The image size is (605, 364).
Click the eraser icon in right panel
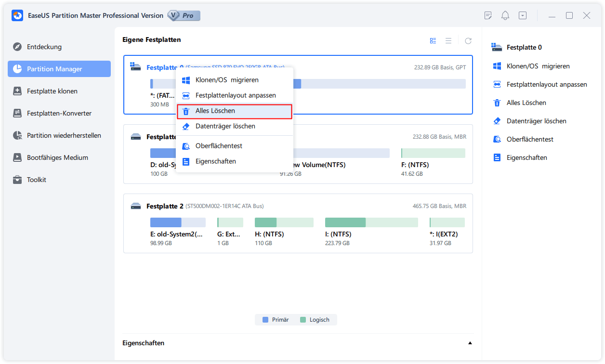[x=497, y=121]
